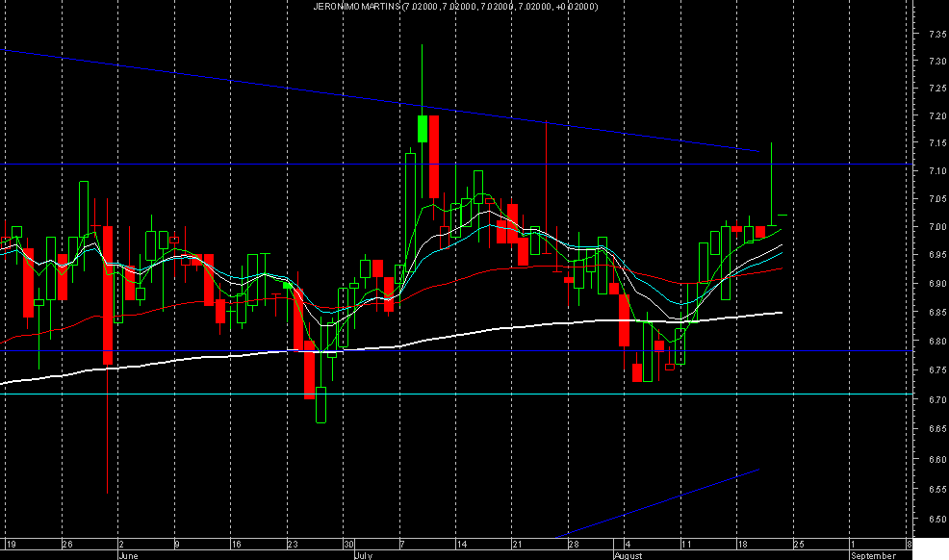This screenshot has height=560, width=949.
Task: Click the 7.30 price axis label
Action: (x=938, y=61)
